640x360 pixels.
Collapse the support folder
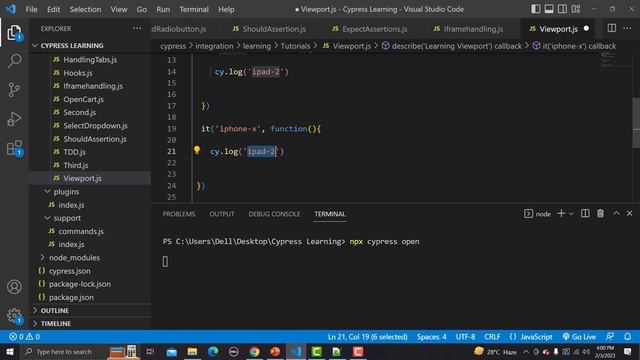[x=47, y=218]
